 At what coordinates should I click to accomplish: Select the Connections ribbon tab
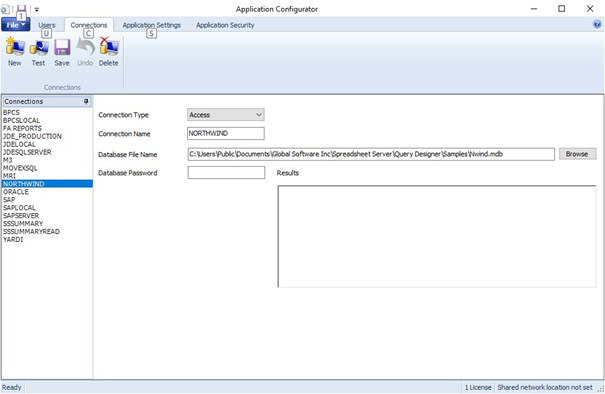pos(89,25)
